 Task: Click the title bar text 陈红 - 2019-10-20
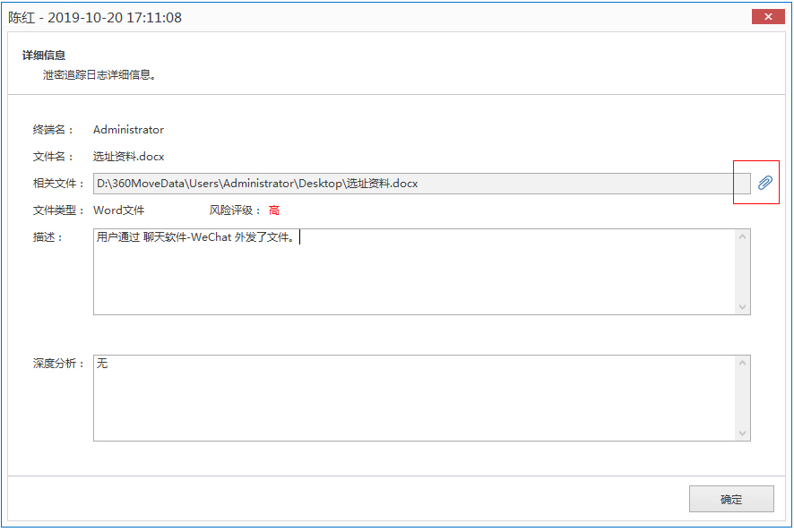pos(95,17)
